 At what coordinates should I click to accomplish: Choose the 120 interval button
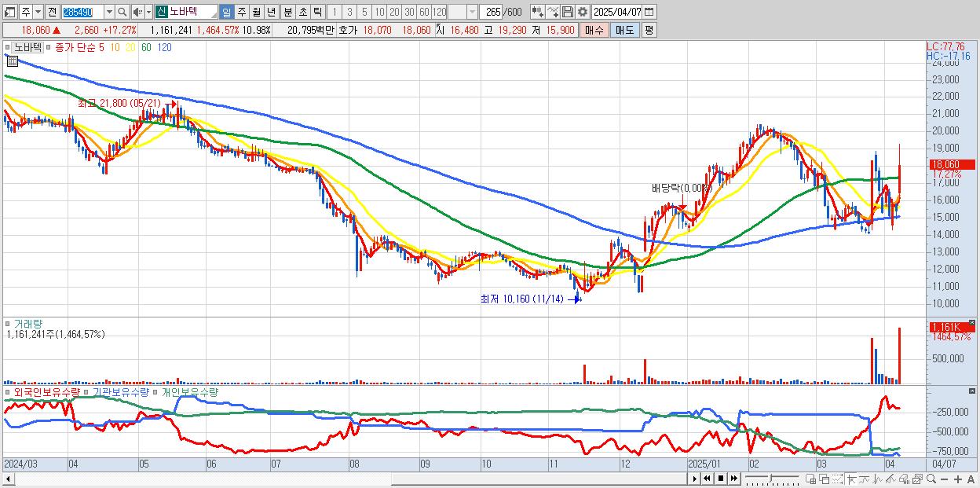point(439,13)
